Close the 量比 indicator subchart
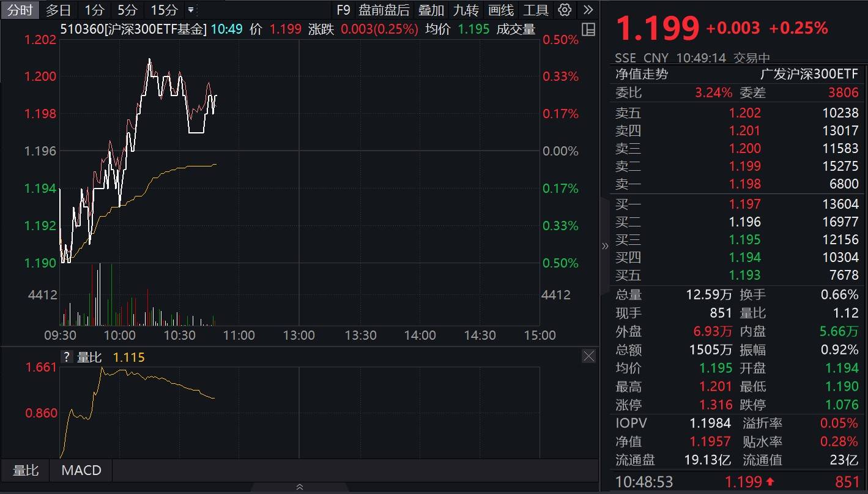 click(x=588, y=356)
